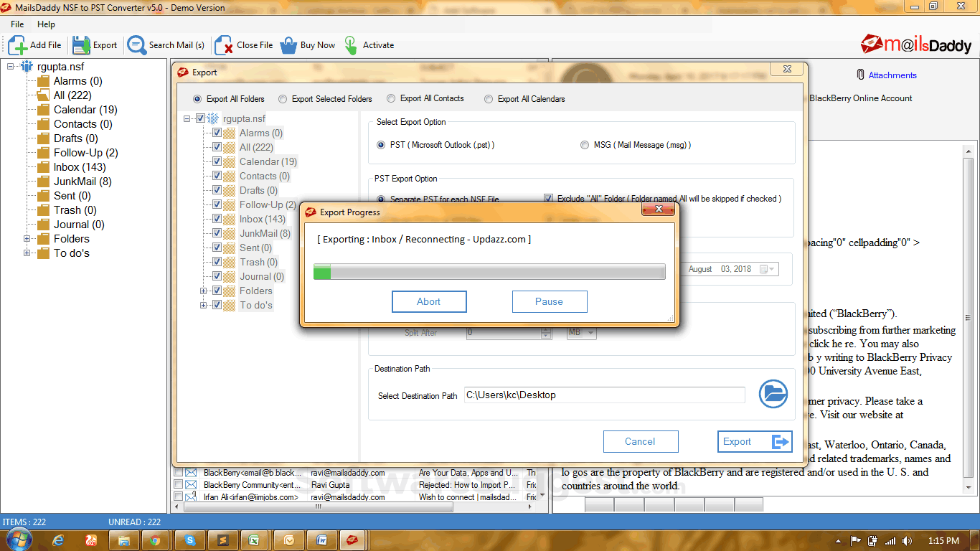Click the Cancel button in the Export dialog

(640, 441)
